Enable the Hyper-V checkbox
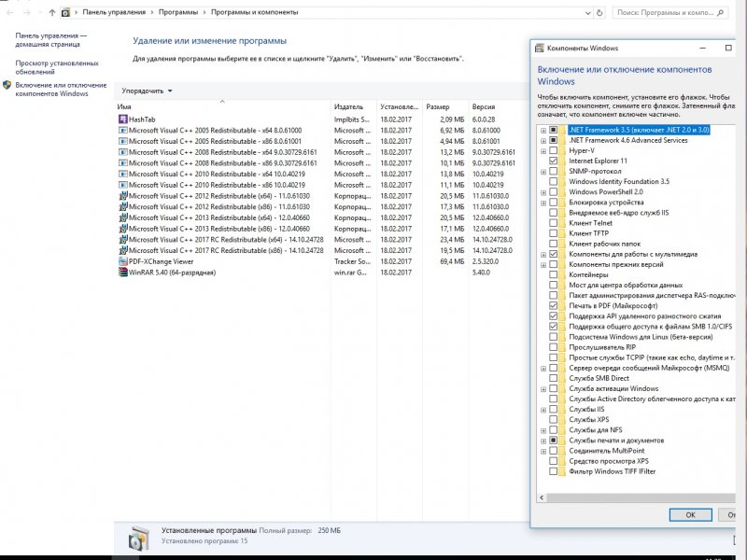Viewport: 747px width, 560px height. [x=553, y=150]
